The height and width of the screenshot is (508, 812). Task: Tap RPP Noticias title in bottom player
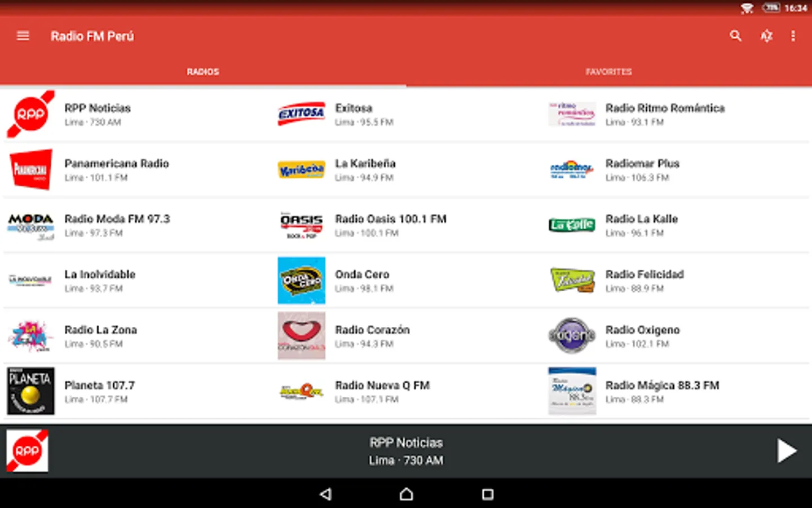tap(406, 443)
